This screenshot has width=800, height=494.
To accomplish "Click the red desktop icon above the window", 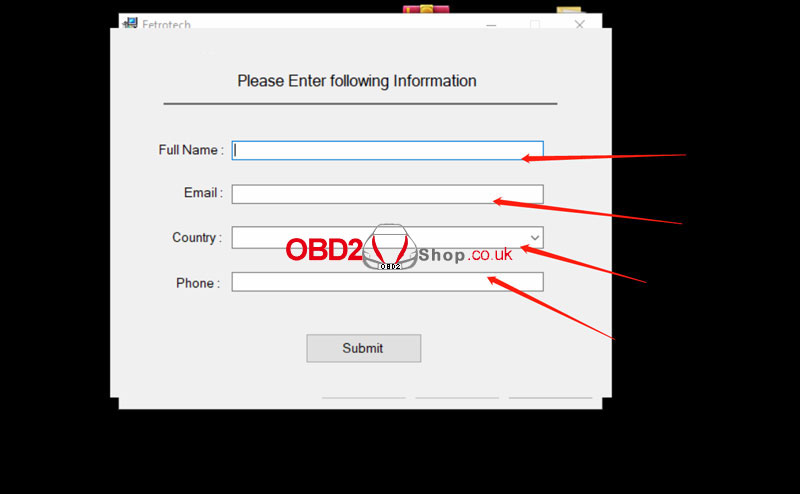I will 426,9.
